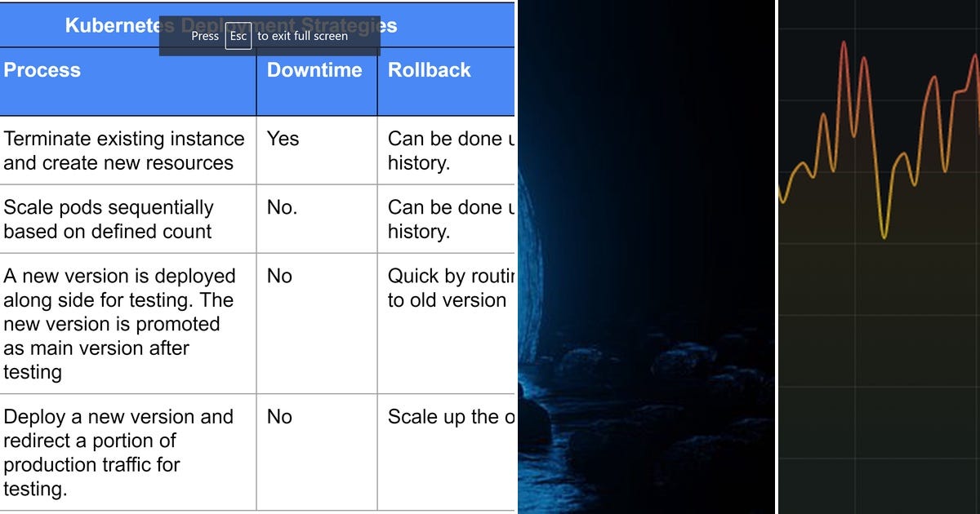
Task: Select the Downtime column header
Action: click(314, 70)
